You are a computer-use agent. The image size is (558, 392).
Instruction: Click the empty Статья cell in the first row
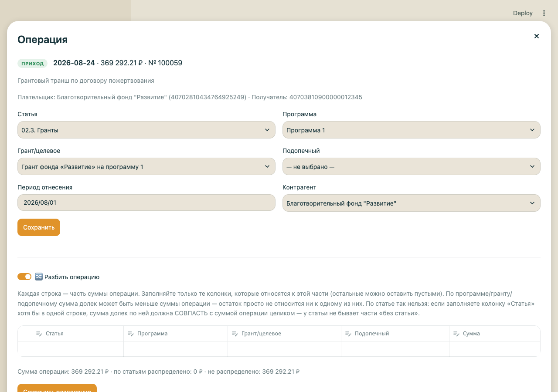coord(78,349)
